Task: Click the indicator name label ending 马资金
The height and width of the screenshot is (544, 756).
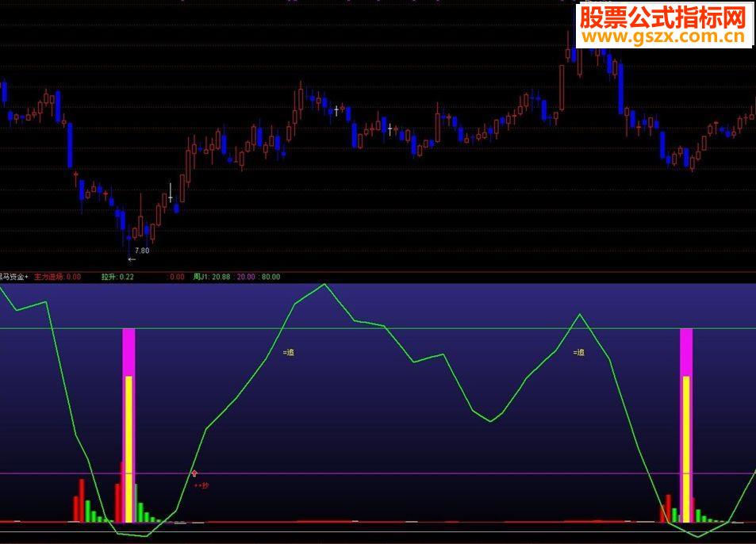Action: click(x=13, y=277)
